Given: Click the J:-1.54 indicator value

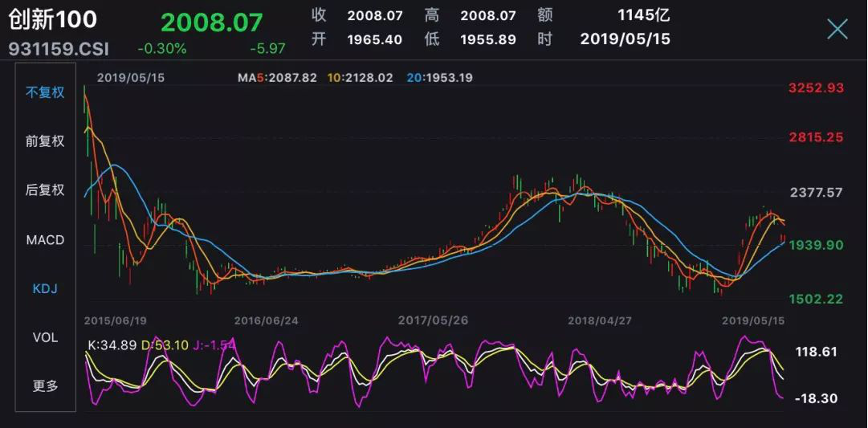Looking at the screenshot, I should pos(214,346).
